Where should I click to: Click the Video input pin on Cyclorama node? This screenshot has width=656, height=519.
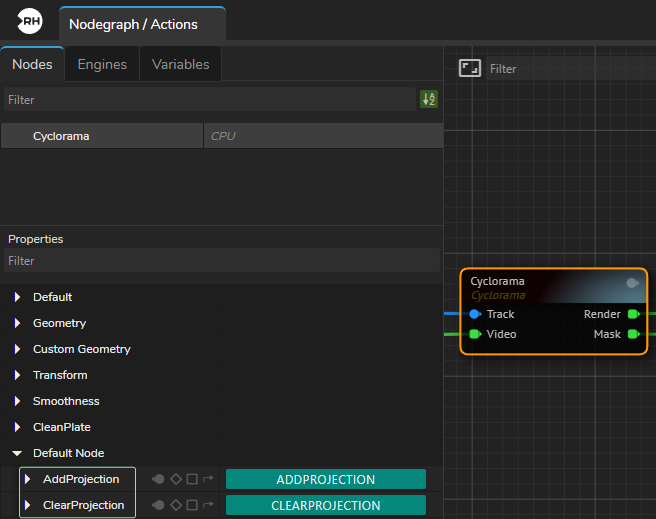pos(475,334)
